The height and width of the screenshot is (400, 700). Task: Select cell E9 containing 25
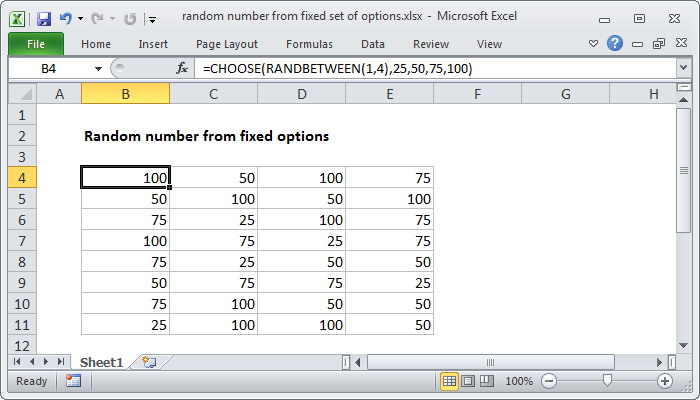pyautogui.click(x=390, y=283)
